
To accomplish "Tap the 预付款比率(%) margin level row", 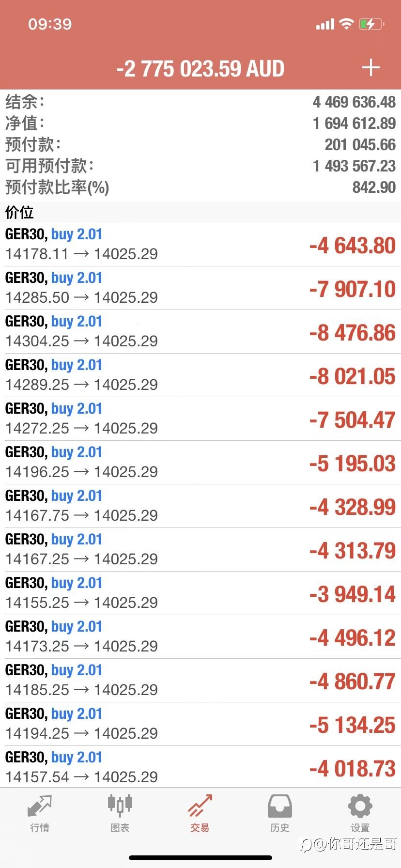I will pyautogui.click(x=200, y=187).
